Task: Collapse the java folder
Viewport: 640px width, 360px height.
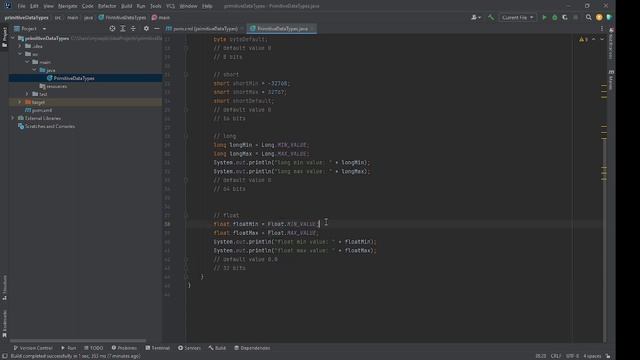Action: [34, 70]
